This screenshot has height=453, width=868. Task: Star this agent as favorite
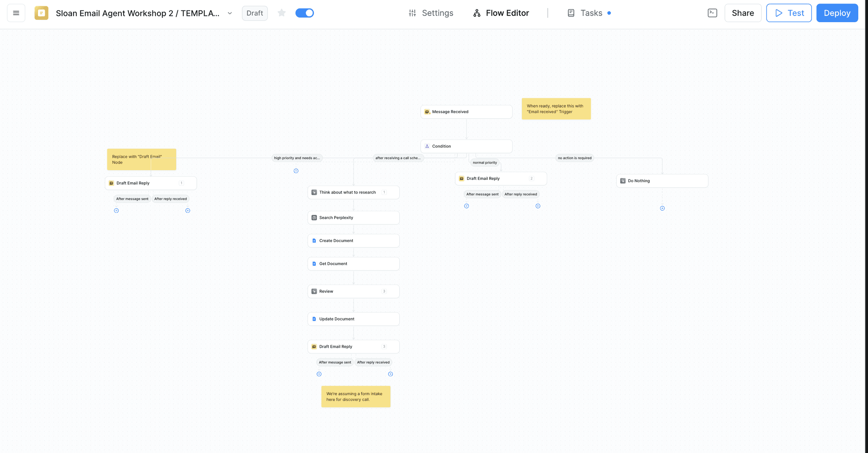coord(282,13)
